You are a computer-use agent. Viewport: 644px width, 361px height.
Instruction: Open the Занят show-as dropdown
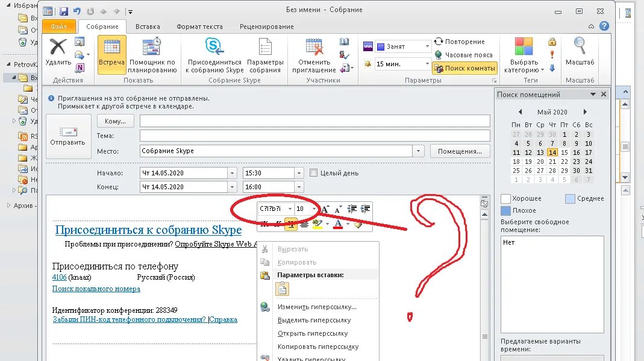[427, 46]
